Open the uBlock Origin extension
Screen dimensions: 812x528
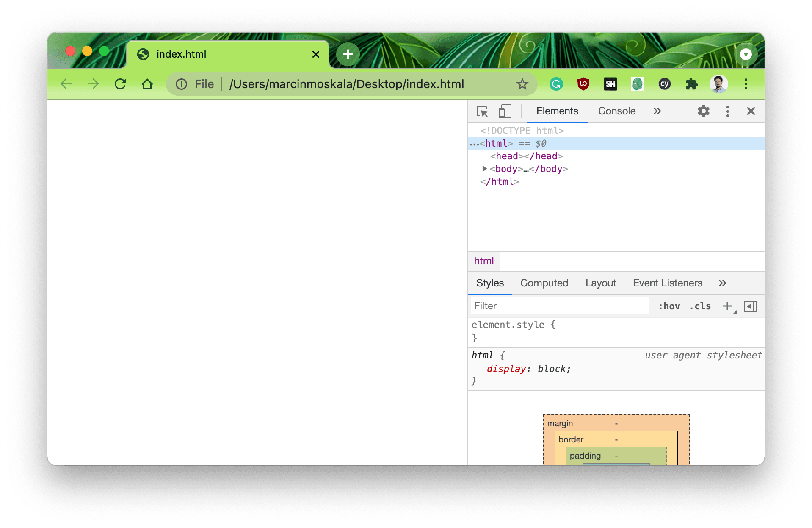[x=583, y=84]
